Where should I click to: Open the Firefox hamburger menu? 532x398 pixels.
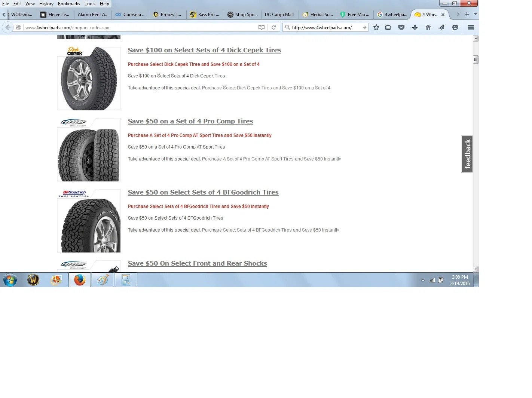point(471,27)
